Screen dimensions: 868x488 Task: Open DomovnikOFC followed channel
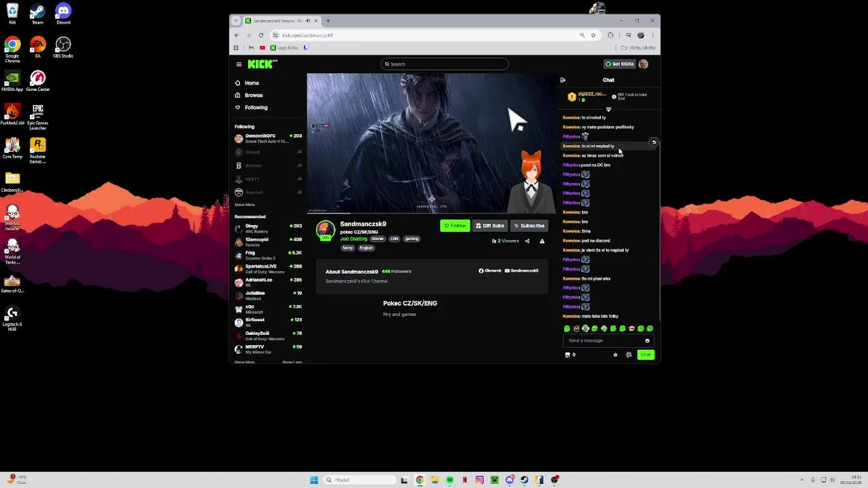click(x=268, y=138)
